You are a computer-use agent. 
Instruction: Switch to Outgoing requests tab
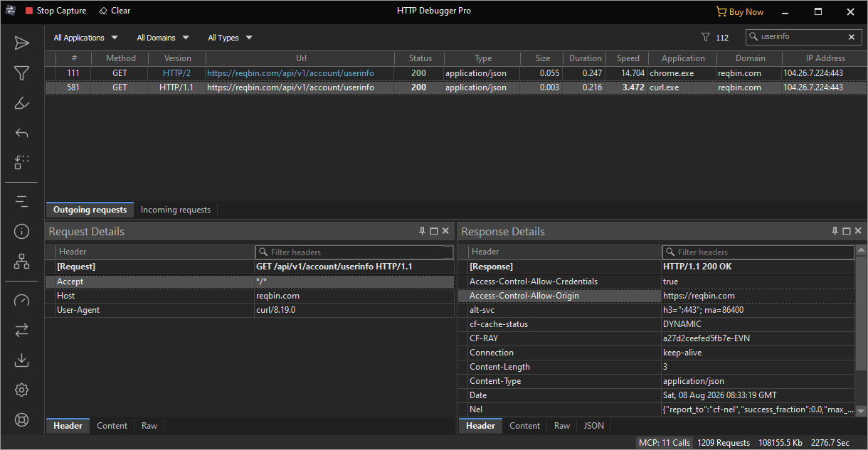click(x=90, y=210)
